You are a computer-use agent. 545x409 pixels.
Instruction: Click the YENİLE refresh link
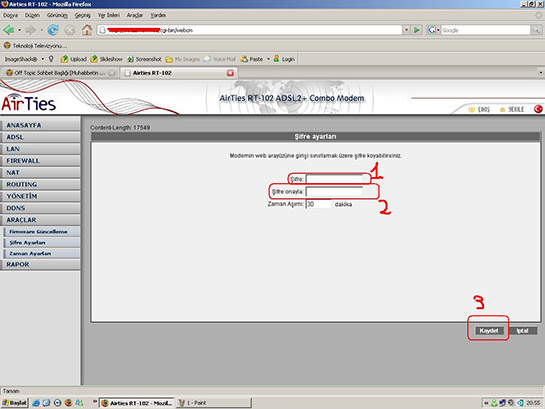(x=512, y=110)
